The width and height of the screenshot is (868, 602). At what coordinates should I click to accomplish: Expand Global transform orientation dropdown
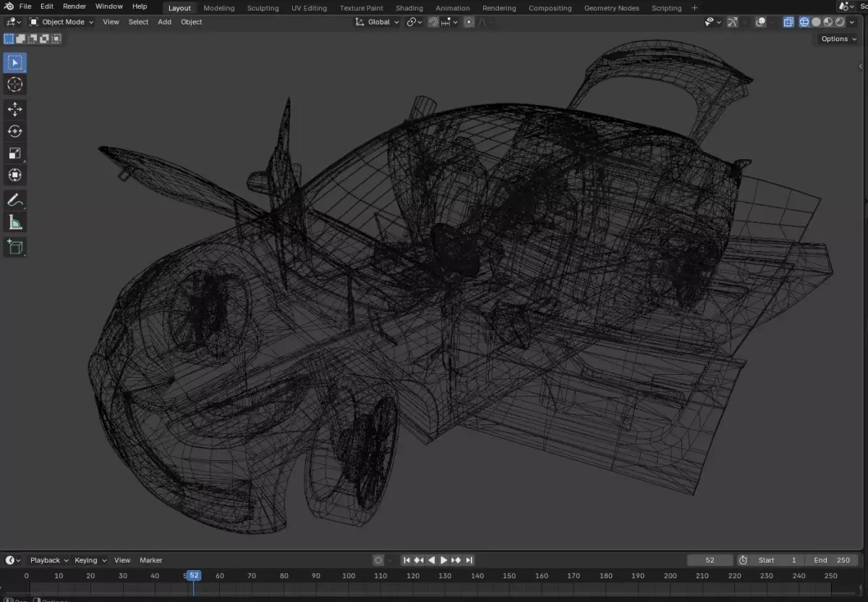point(378,22)
